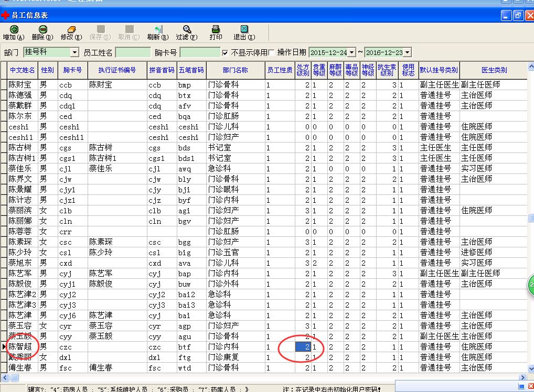Click the 五笔首码 column header

[x=191, y=70]
